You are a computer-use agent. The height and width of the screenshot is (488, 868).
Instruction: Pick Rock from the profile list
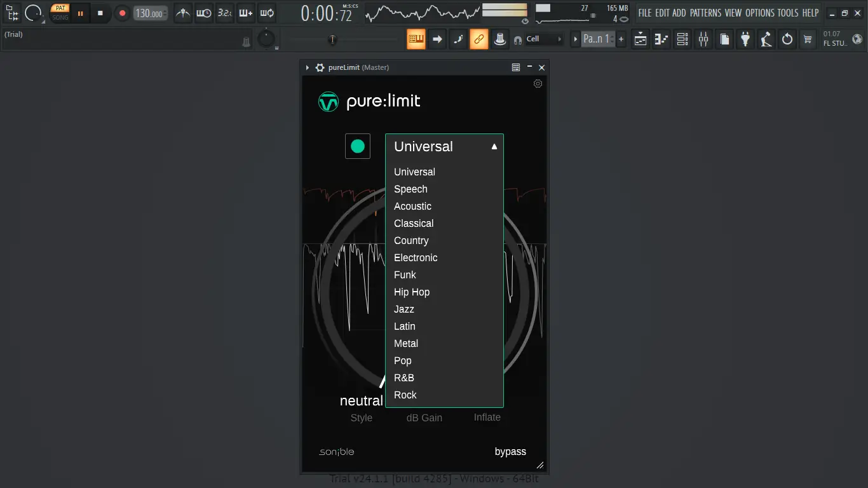click(x=444, y=395)
